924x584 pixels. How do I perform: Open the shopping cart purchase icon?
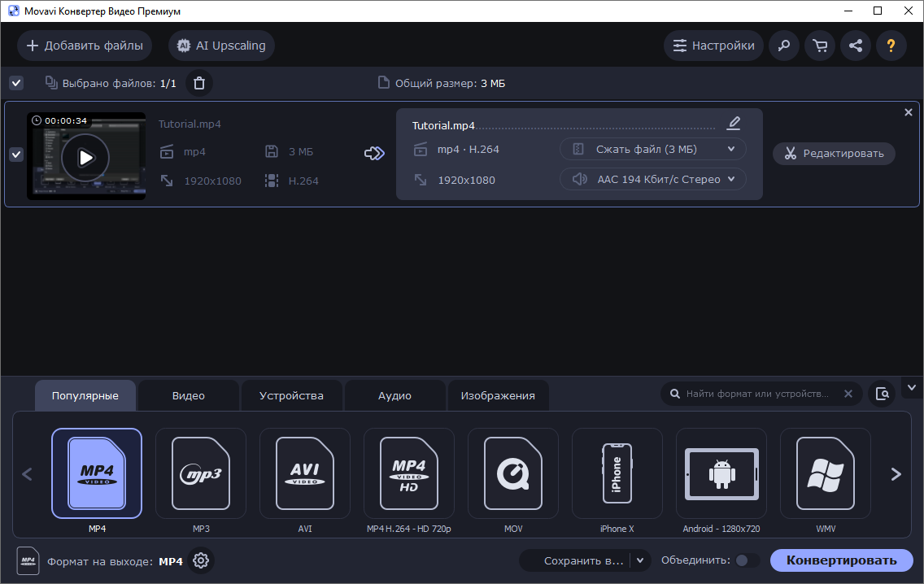(x=820, y=46)
